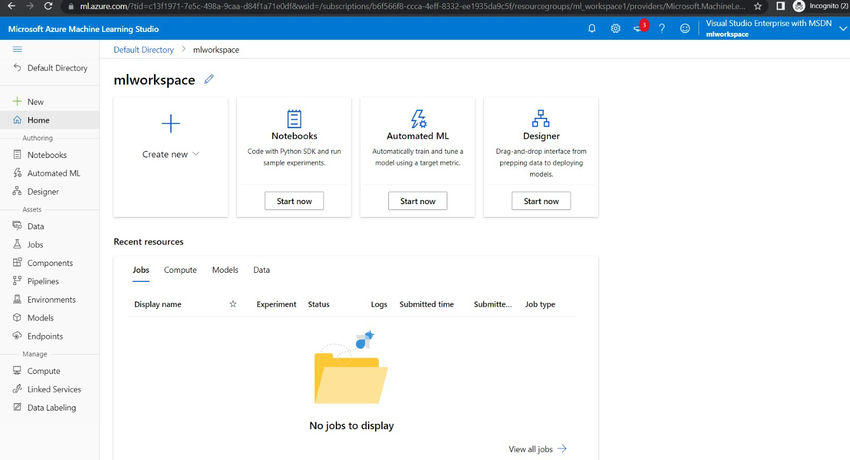Open announcements megaphone with red badge
The image size is (850, 460).
640,27
